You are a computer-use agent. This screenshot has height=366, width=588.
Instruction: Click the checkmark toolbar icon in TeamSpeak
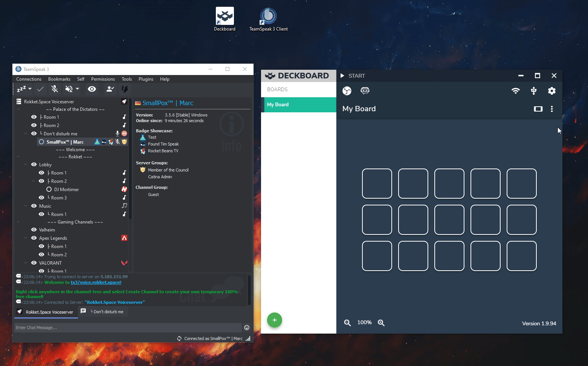[x=40, y=89]
